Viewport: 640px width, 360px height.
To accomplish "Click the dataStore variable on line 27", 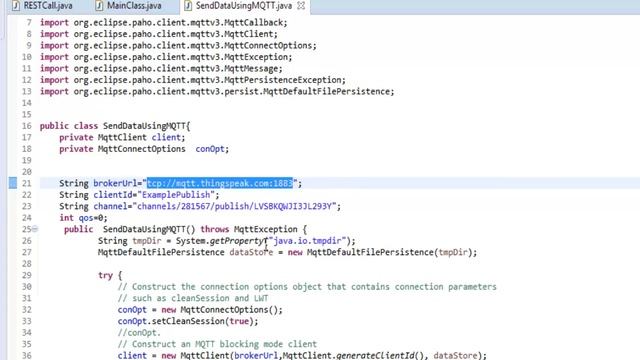I will point(251,252).
